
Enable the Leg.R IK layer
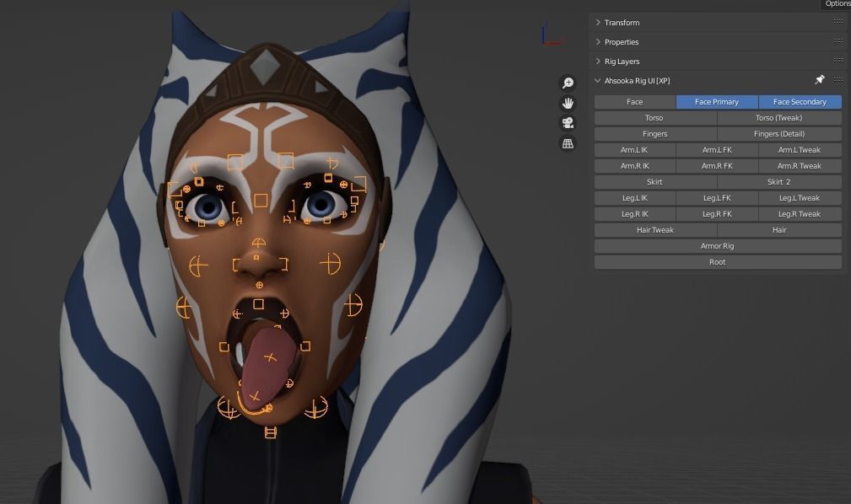[x=635, y=214]
